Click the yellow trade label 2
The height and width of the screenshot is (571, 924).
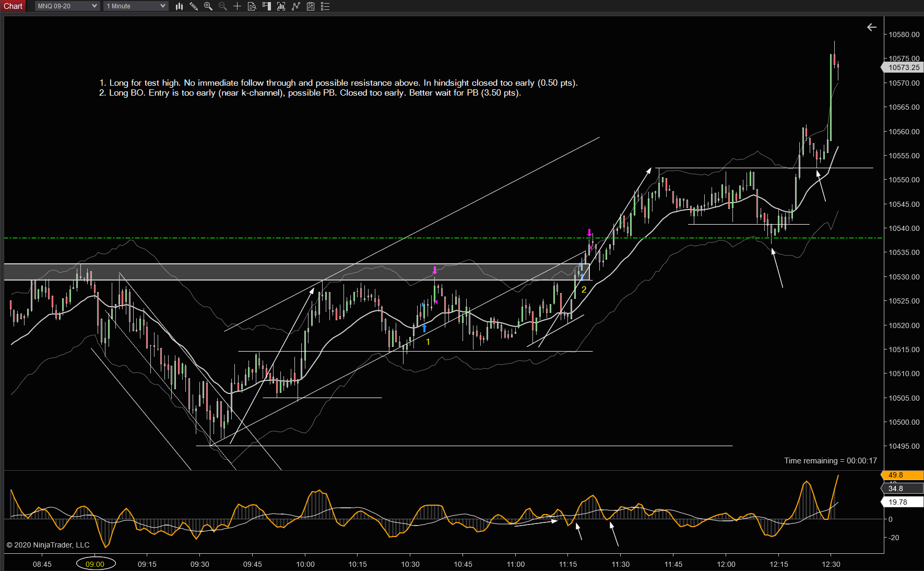click(x=584, y=289)
